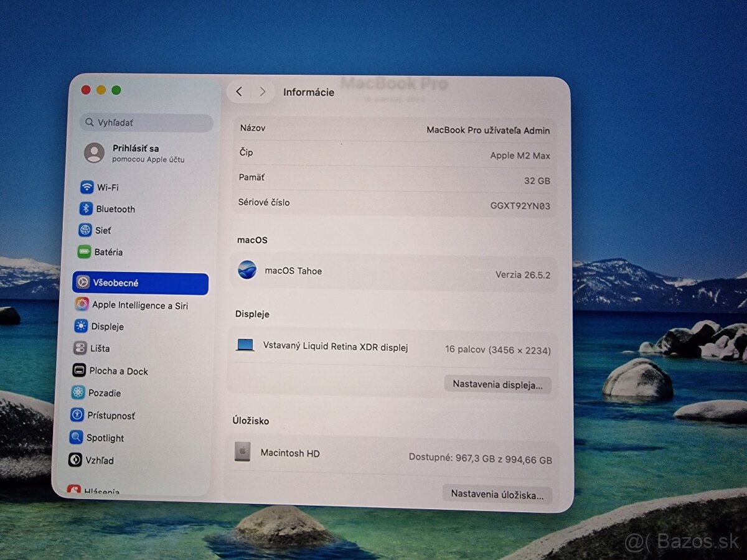Click the Všeobecné gear icon
This screenshot has height=560, width=747.
point(83,282)
